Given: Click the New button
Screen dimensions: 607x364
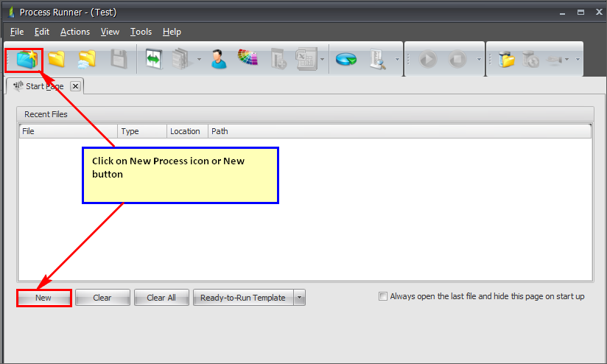Looking at the screenshot, I should [43, 298].
